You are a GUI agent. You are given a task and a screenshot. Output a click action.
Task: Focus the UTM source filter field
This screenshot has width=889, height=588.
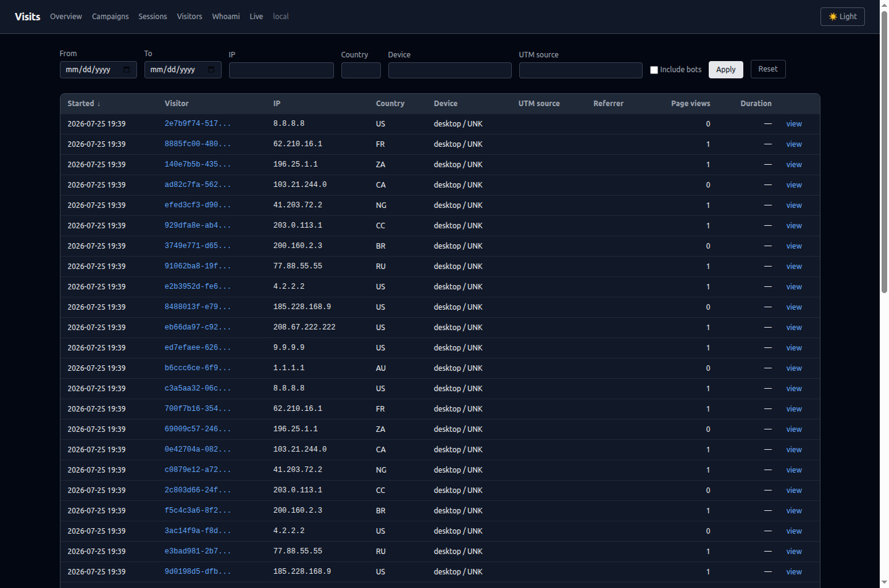581,70
